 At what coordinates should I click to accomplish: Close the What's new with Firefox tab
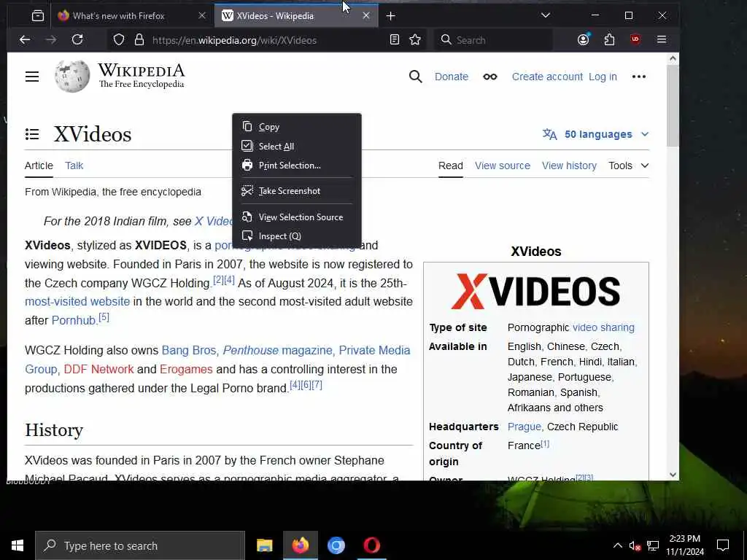click(x=202, y=16)
